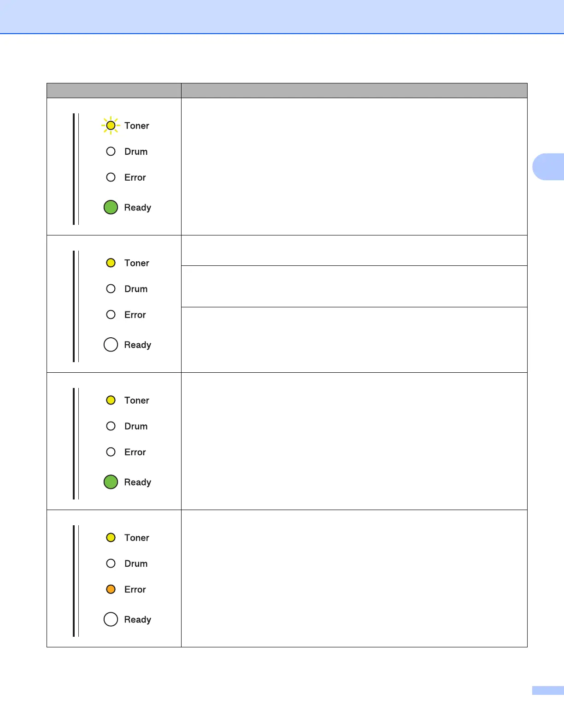The height and width of the screenshot is (728, 564).
Task: Click the Ready label in fourth panel
Action: coord(138,620)
